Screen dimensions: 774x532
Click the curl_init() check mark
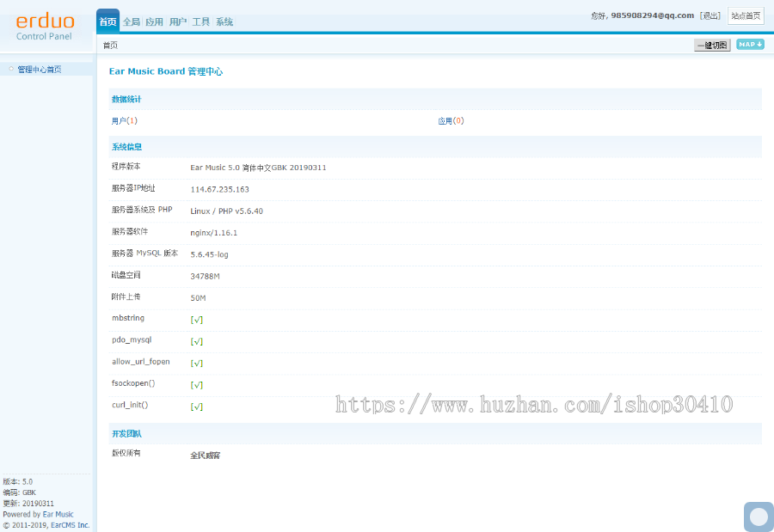[196, 407]
